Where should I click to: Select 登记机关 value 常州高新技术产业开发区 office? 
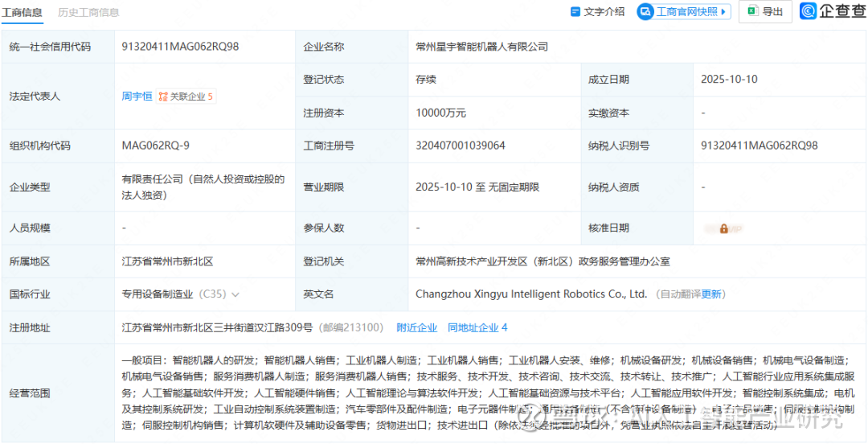542,261
